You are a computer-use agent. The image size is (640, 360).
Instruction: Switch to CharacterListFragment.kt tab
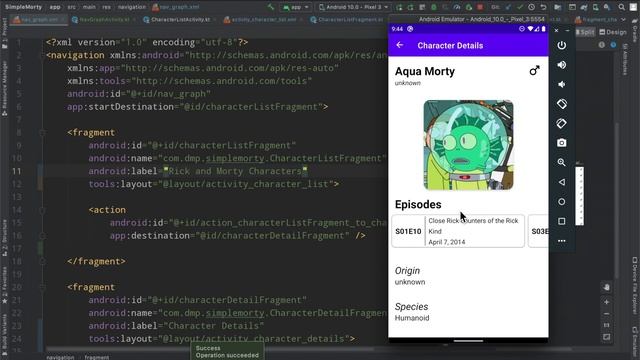tap(347, 20)
